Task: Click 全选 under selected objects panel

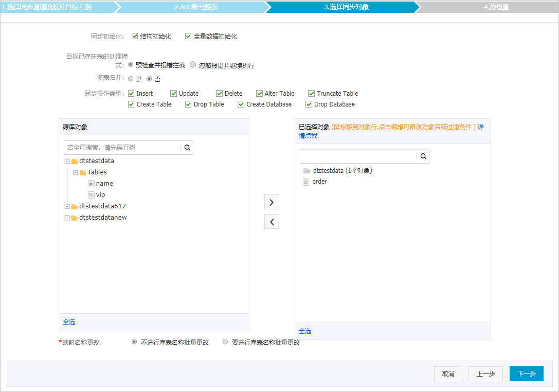Action: [x=305, y=331]
